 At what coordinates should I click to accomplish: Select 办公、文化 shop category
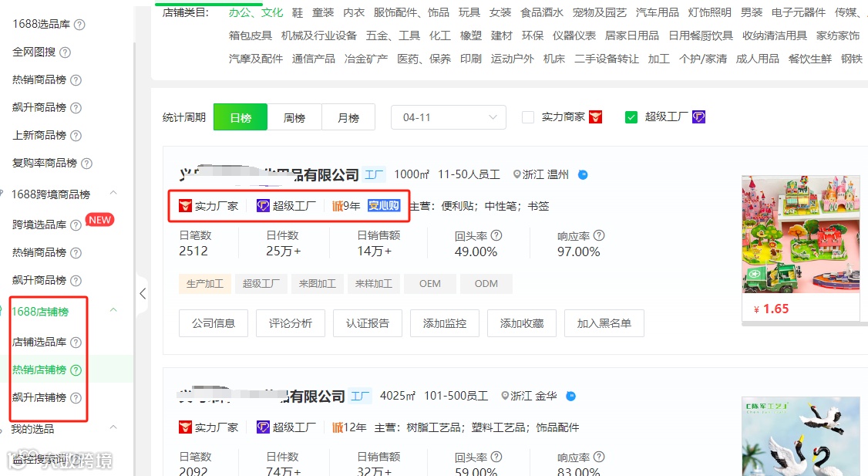(x=256, y=13)
